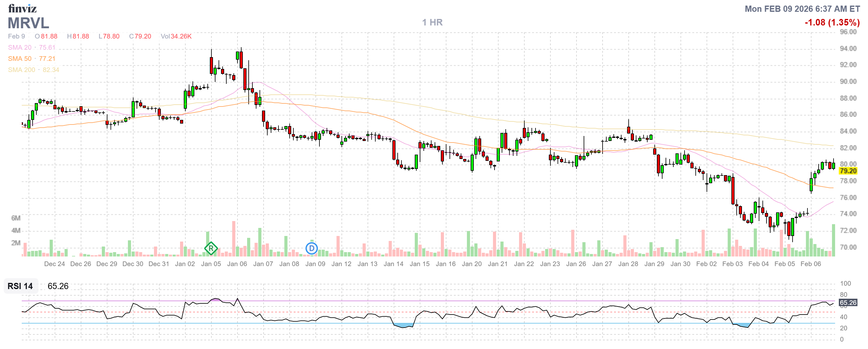Click the MRVL ticker symbol
This screenshot has height=349, width=868.
[28, 23]
